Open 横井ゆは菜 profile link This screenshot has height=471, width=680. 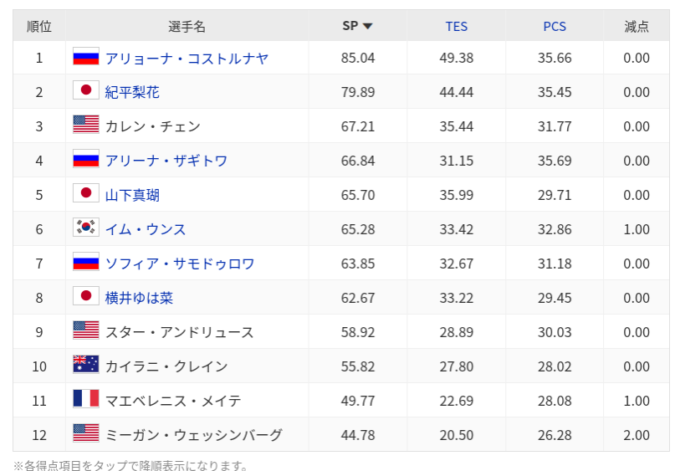pyautogui.click(x=139, y=297)
